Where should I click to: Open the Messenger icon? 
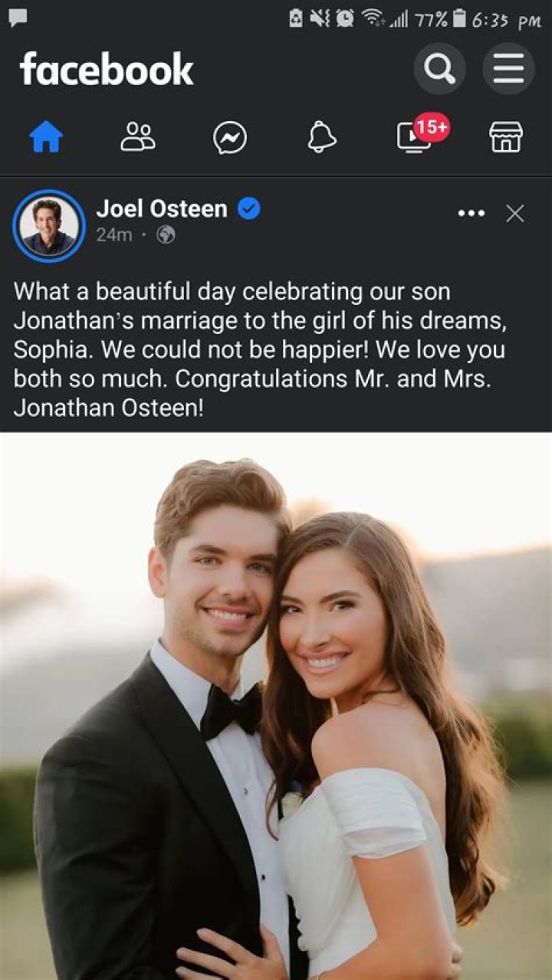pyautogui.click(x=232, y=138)
